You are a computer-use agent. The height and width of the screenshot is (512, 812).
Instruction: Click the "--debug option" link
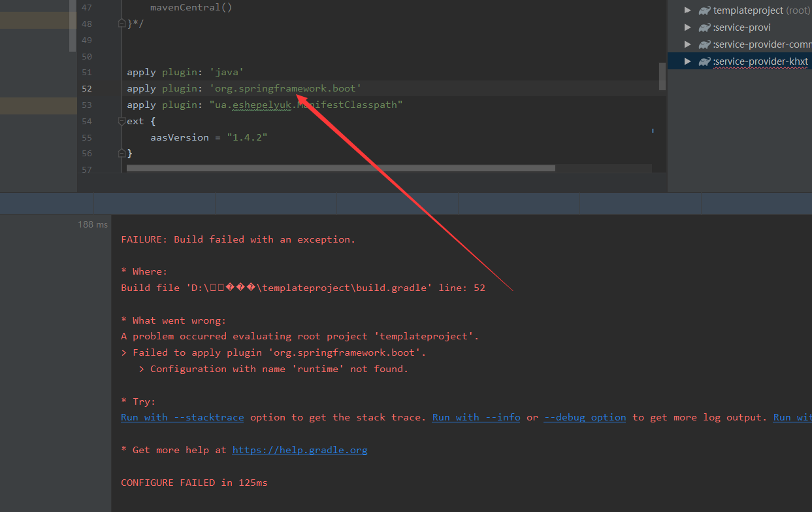(584, 417)
